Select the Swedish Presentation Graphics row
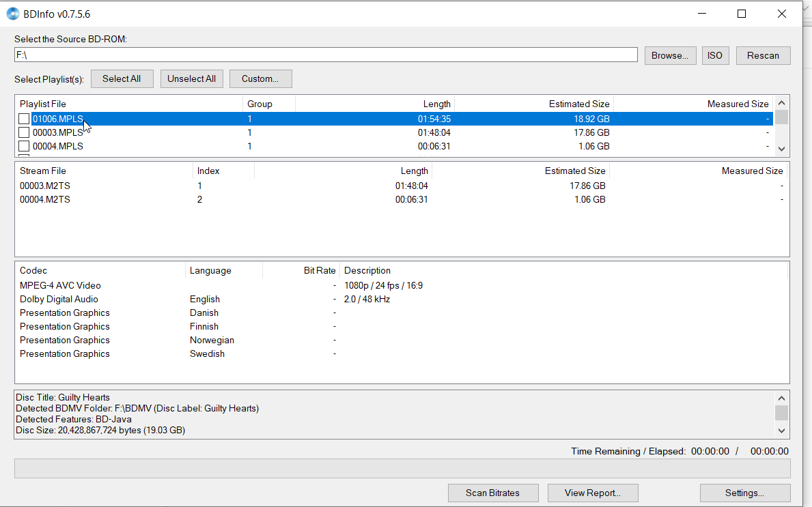The width and height of the screenshot is (812, 507). (402, 354)
